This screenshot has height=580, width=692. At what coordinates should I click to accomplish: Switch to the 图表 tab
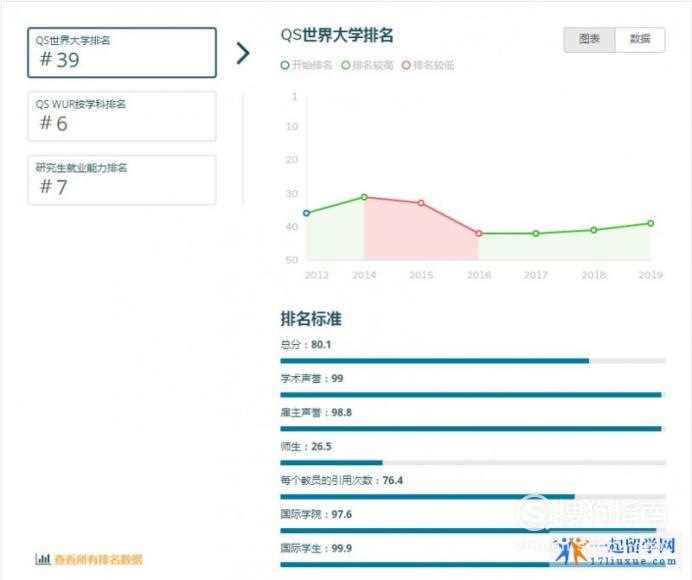coord(589,40)
